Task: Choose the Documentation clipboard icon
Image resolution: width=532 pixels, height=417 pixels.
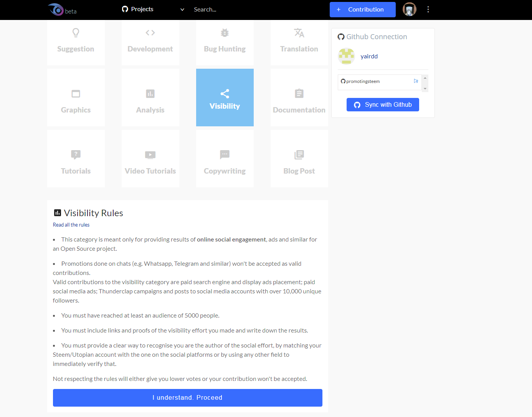Action: [299, 94]
